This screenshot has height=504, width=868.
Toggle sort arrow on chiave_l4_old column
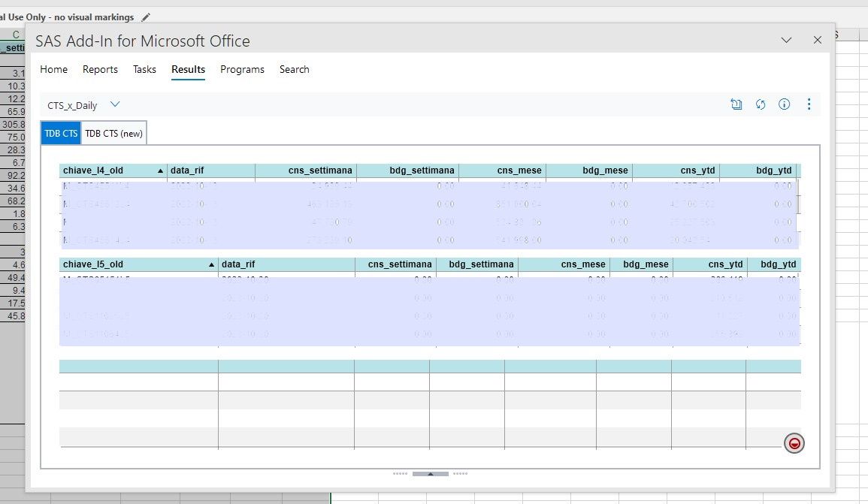click(x=160, y=171)
